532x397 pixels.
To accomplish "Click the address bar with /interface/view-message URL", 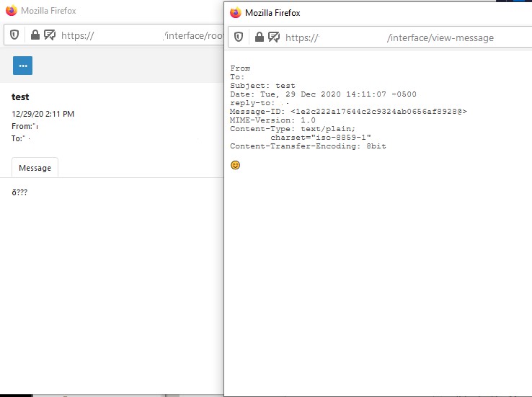I will (404, 37).
